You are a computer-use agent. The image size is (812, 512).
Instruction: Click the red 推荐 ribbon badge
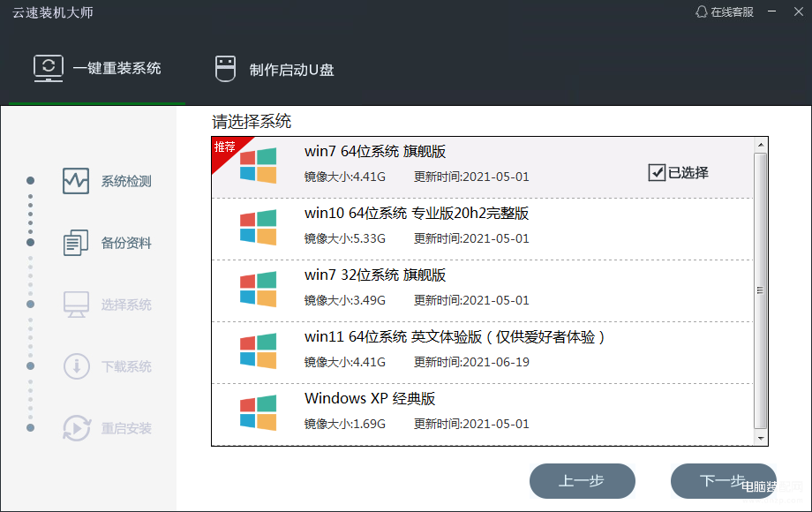tap(227, 149)
